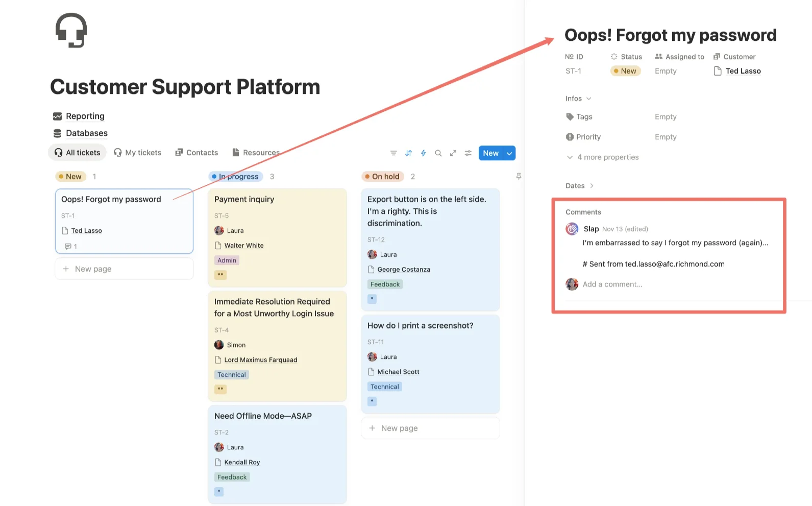Expand the 4 more properties section
The width and height of the screenshot is (812, 506).
click(607, 157)
